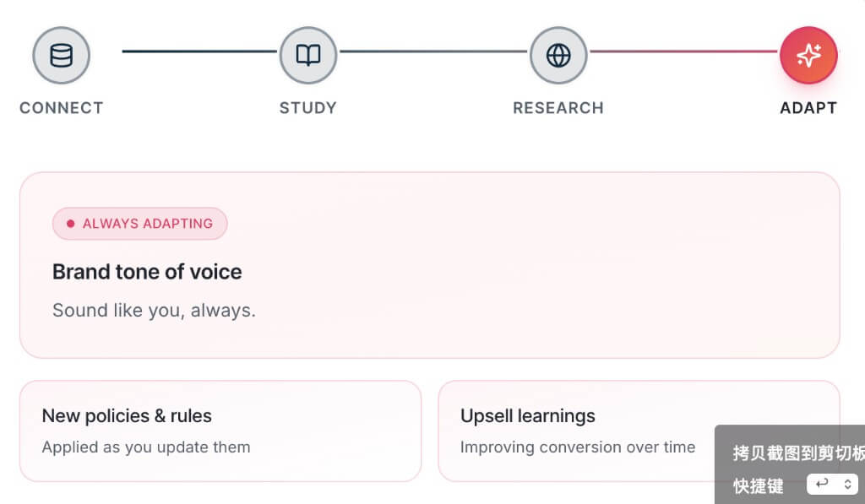Open the Research globe icon step

(x=558, y=55)
